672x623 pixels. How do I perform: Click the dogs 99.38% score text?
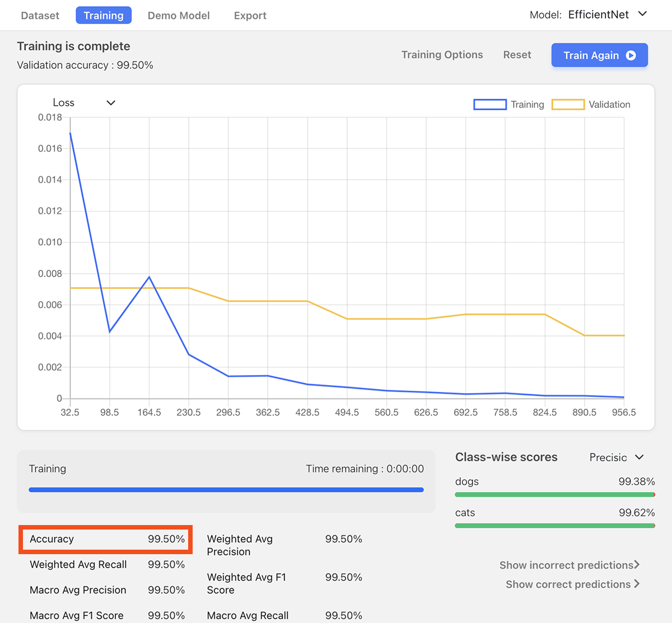[x=637, y=481]
